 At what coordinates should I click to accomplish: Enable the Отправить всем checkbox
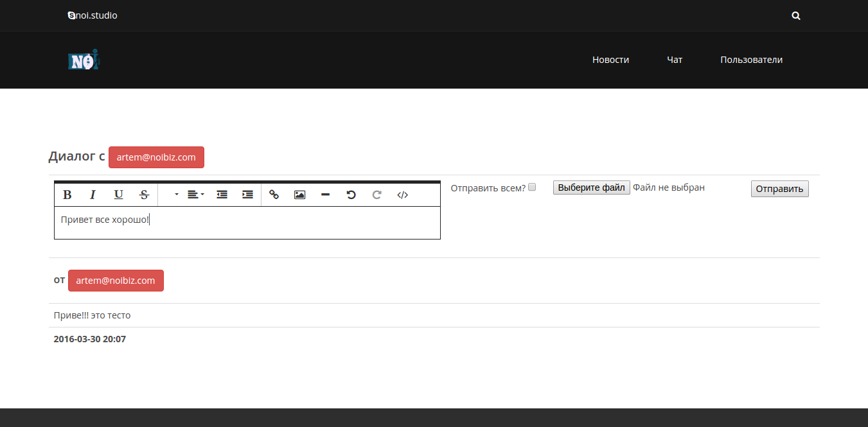pyautogui.click(x=532, y=187)
